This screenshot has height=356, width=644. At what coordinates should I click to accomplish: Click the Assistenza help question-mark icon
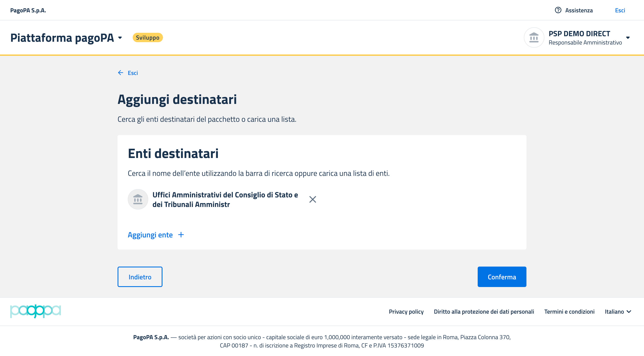coord(558,10)
